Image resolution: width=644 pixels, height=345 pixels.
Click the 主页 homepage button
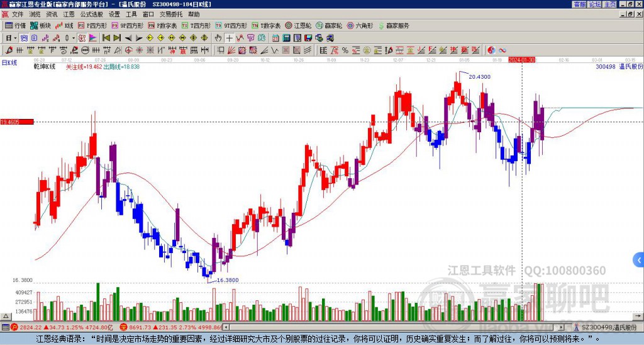[610, 4]
